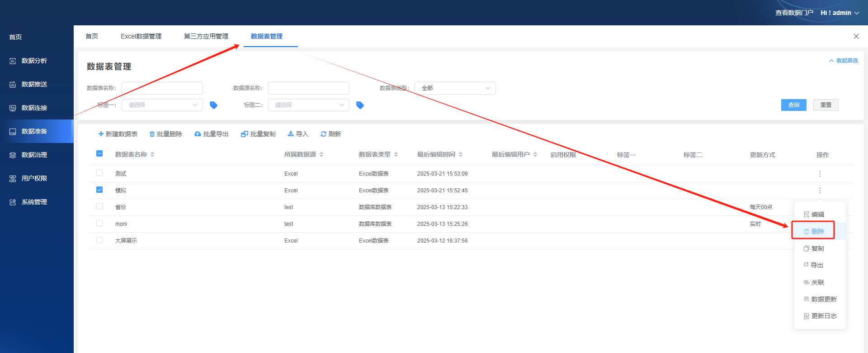Open the three-dot menu for 测试 row

820,174
